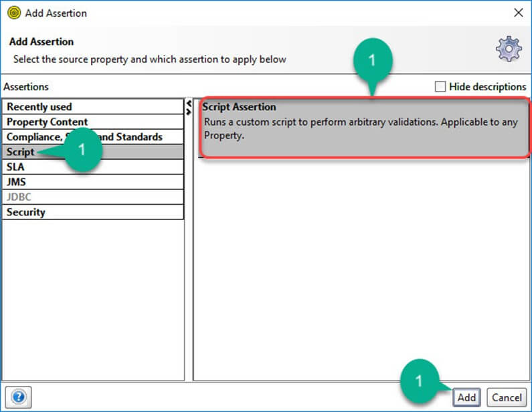Toggle the Hide descriptions checkbox
Image resolution: width=532 pixels, height=412 pixels.
440,86
